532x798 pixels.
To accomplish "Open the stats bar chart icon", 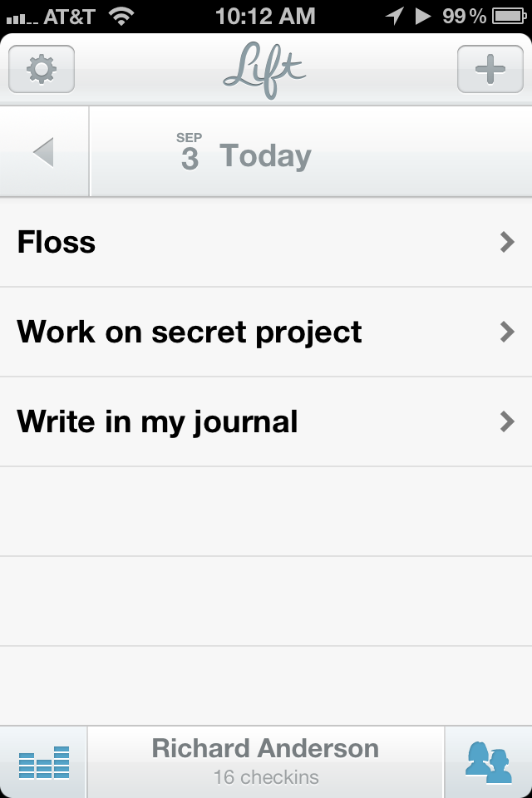I will (x=44, y=762).
